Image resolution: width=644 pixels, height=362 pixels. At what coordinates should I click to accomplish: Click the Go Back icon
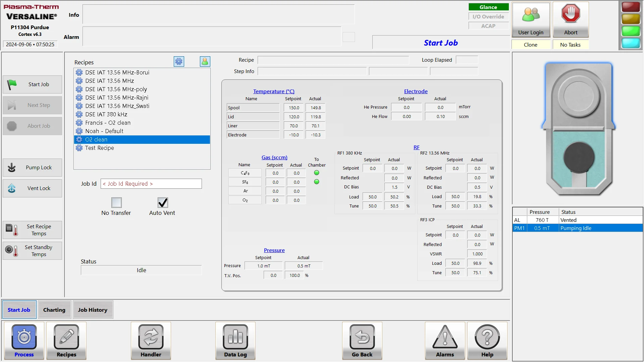[x=362, y=341]
